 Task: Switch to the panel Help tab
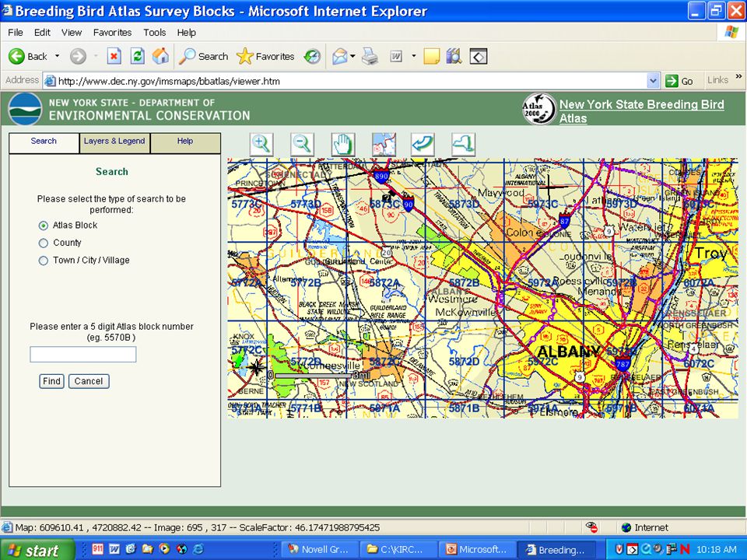pyautogui.click(x=185, y=142)
